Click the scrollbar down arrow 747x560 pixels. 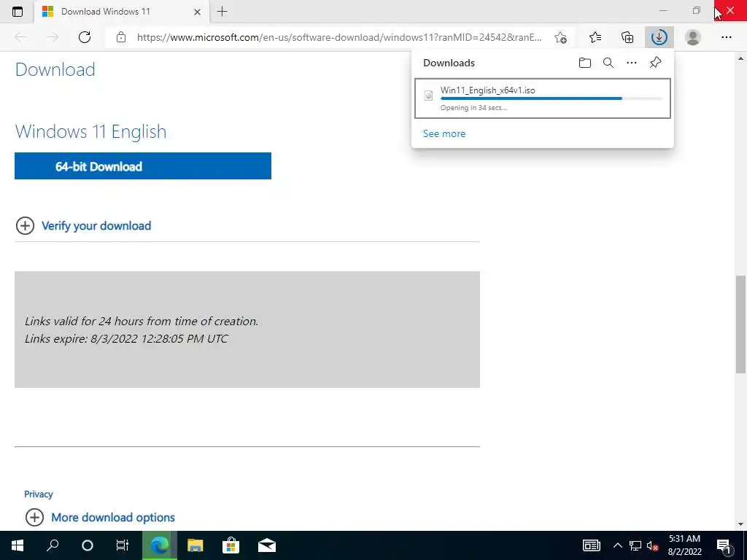tap(741, 524)
